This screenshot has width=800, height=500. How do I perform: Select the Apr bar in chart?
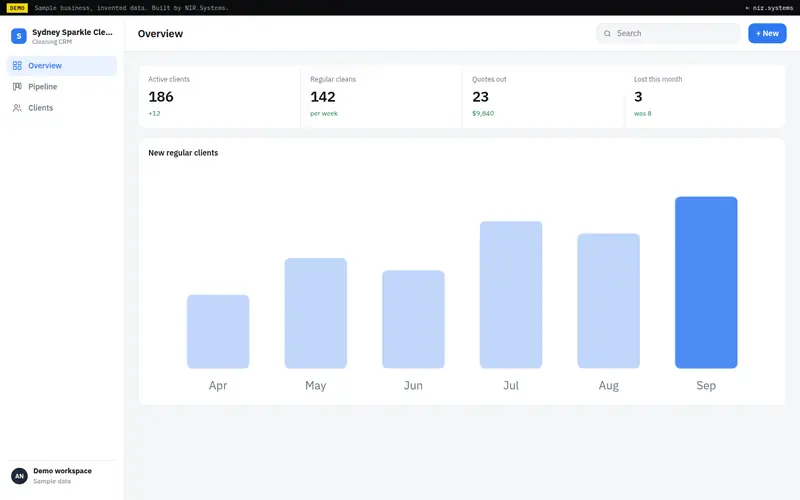click(218, 332)
